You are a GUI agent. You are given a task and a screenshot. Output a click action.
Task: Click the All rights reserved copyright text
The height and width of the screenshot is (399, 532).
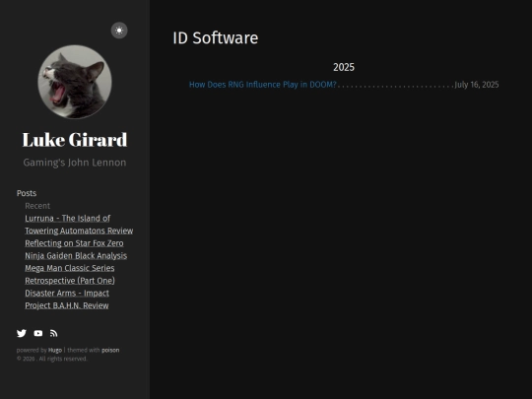pyautogui.click(x=52, y=359)
